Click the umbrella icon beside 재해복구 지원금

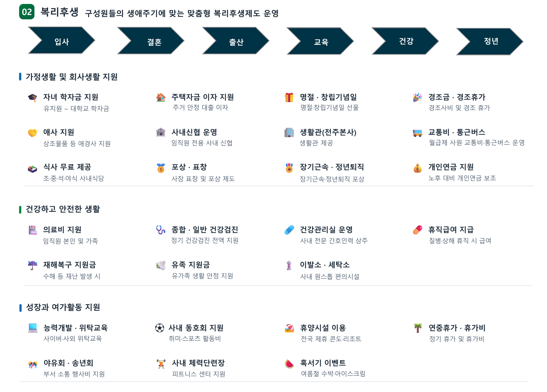[x=33, y=265]
